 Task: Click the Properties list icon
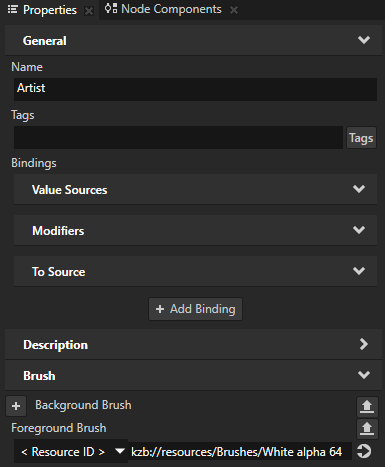pos(13,10)
